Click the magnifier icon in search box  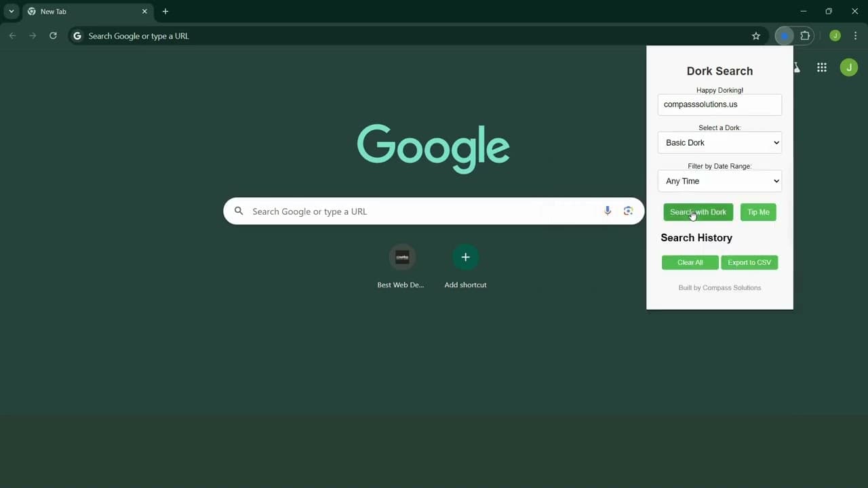(239, 211)
